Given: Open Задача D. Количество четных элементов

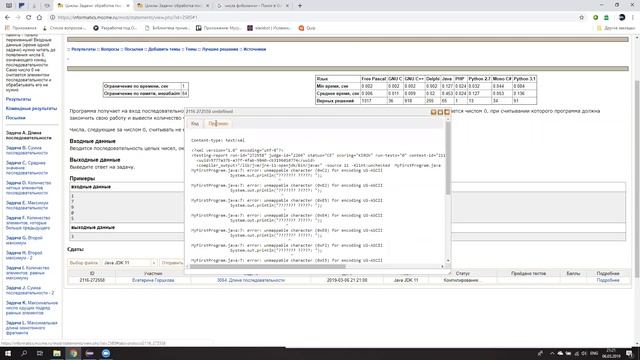Looking at the screenshot, I should click(x=29, y=188).
